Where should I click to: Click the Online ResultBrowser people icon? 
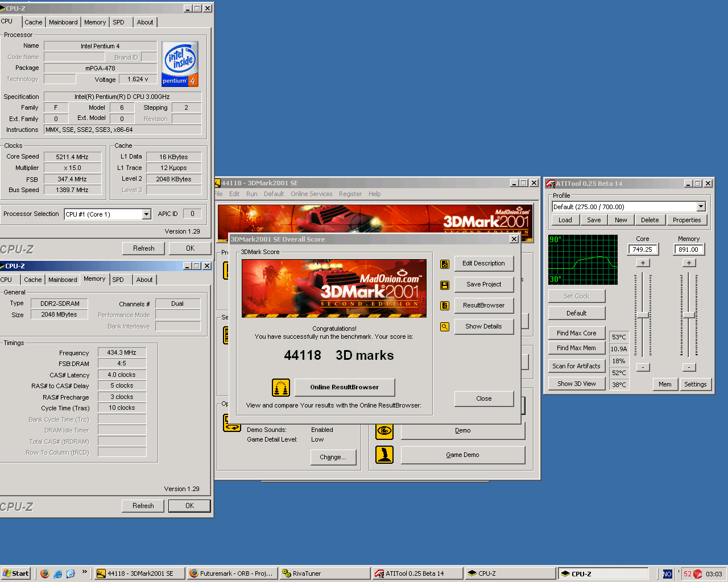click(281, 388)
